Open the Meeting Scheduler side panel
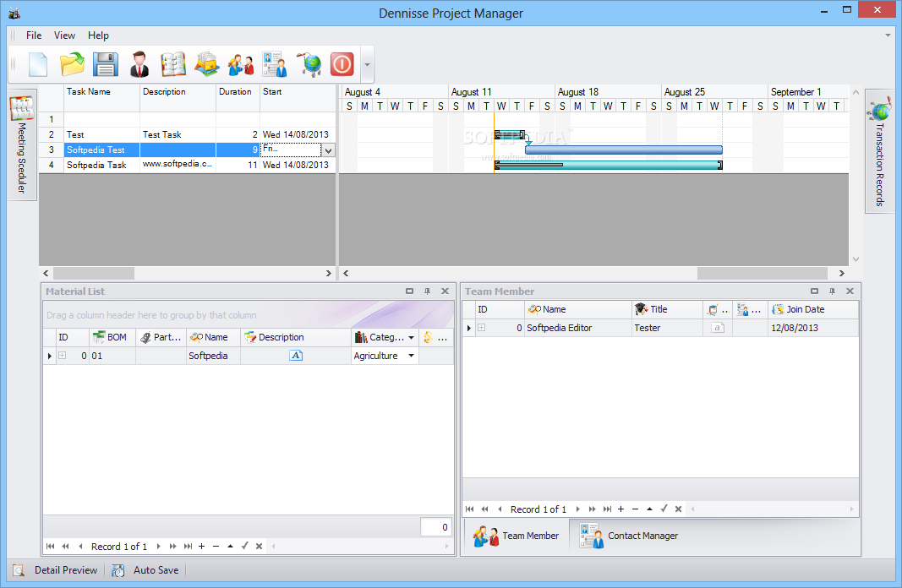Screen dimensions: 902x588 click(x=22, y=144)
